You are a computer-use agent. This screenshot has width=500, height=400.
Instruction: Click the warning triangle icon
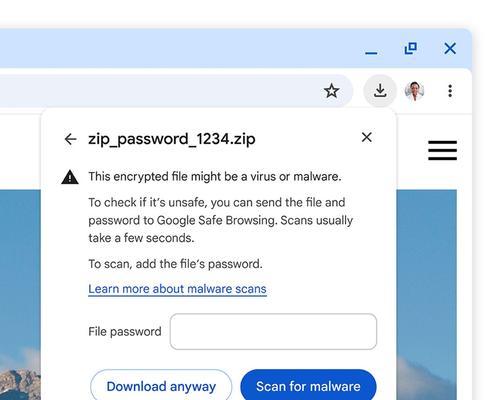[70, 177]
